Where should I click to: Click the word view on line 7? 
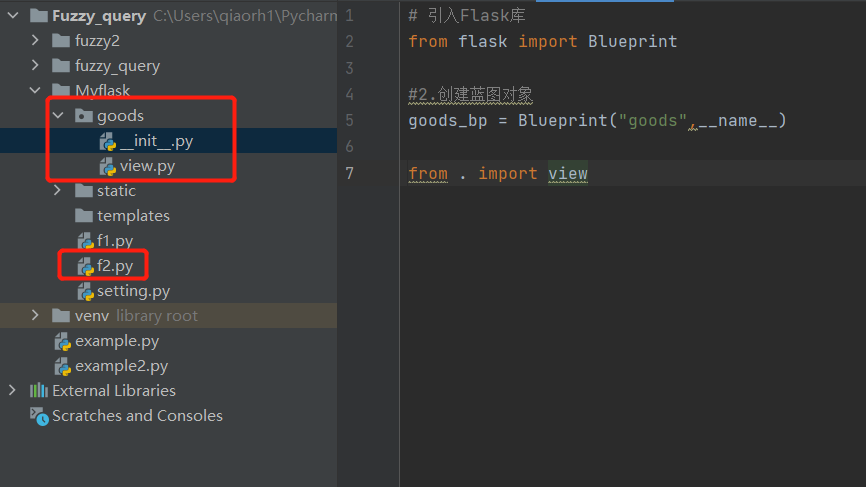coord(568,174)
